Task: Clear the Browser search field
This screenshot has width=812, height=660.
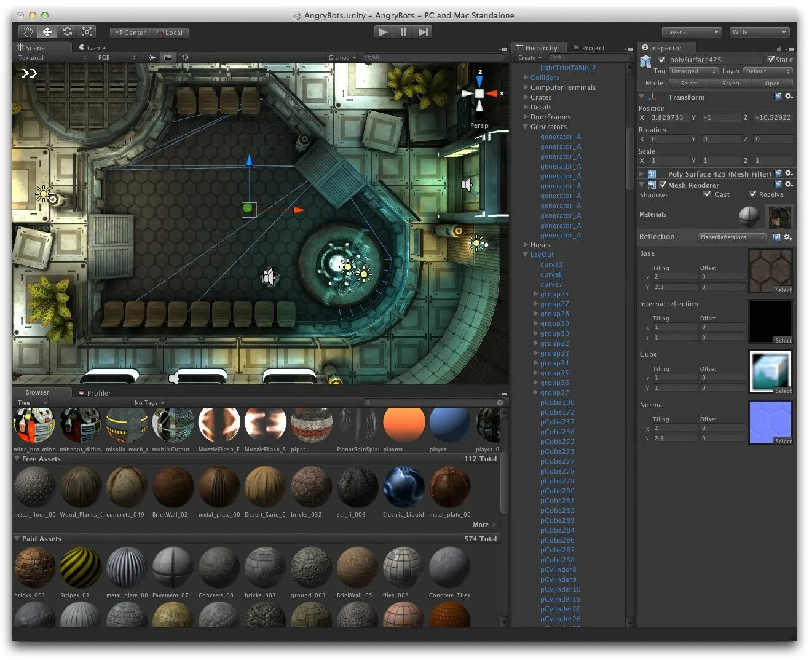Action: click(x=500, y=402)
